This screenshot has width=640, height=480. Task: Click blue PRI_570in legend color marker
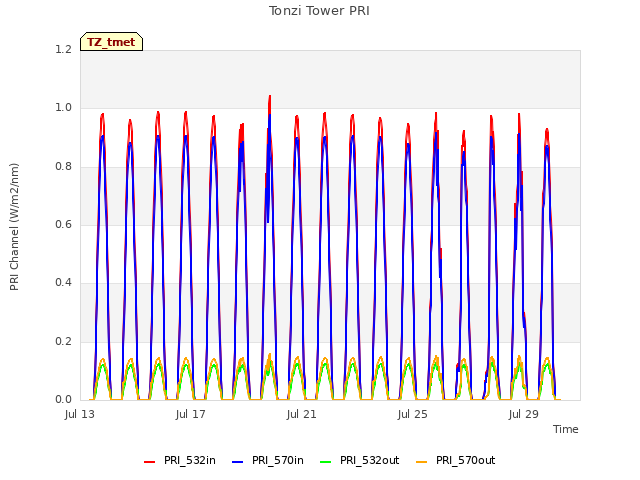pyautogui.click(x=237, y=462)
